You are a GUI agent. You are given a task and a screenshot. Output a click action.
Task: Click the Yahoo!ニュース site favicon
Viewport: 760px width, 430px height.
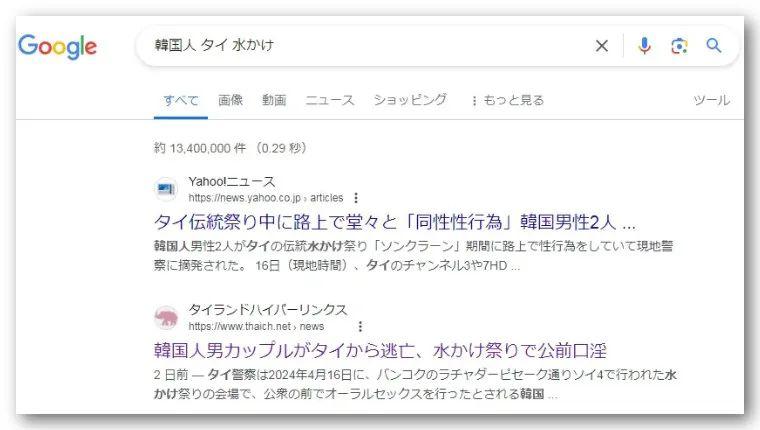166,189
